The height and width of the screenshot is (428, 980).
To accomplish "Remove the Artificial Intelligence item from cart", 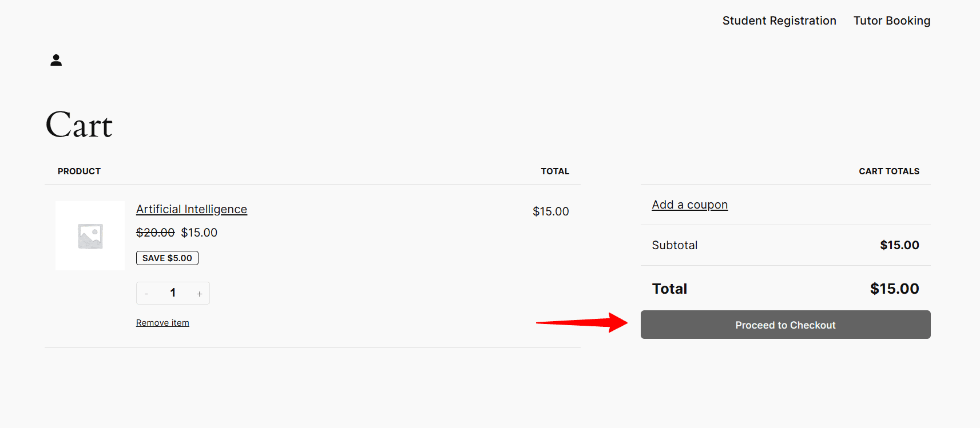I will click(x=162, y=322).
